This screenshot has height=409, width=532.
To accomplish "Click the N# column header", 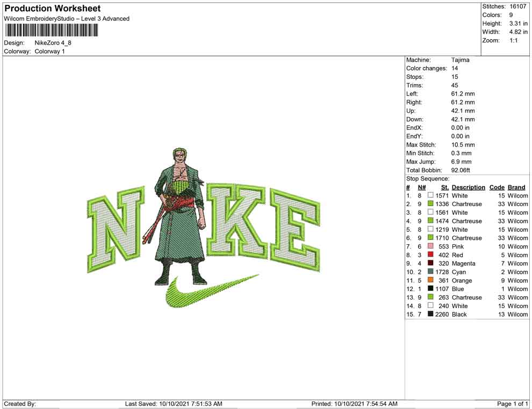I will click(422, 187).
